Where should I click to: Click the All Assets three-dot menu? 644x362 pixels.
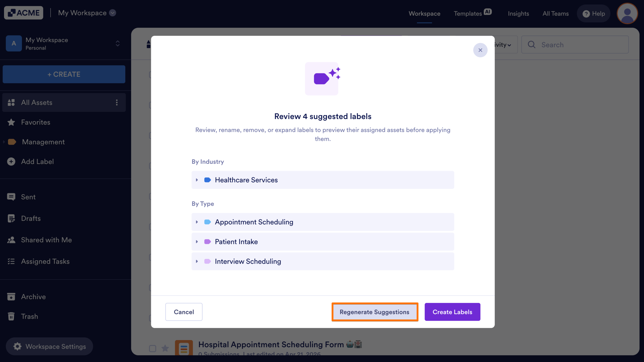click(117, 102)
